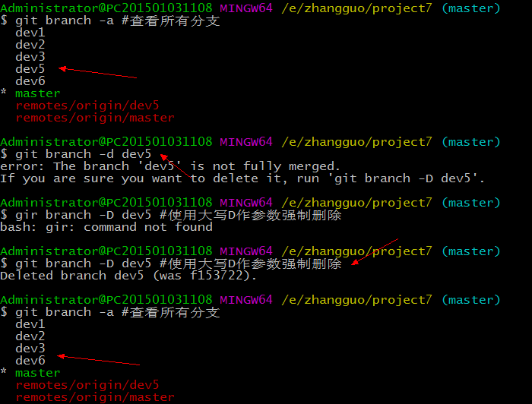This screenshot has height=404, width=532.
Task: Click dev1 in the first branch listing
Action: pos(30,33)
